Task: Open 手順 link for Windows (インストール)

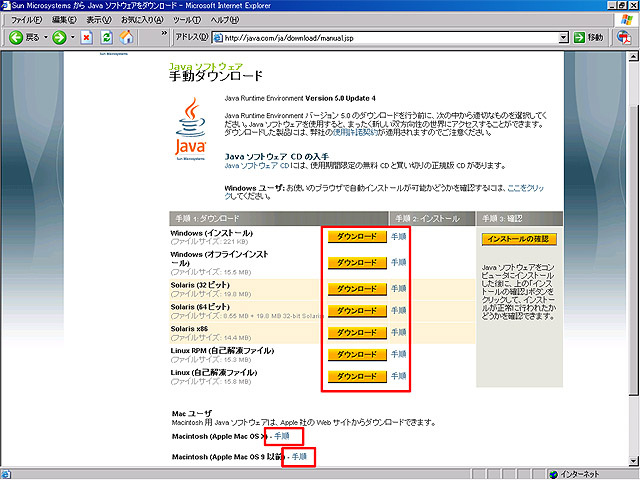Action: click(x=398, y=237)
